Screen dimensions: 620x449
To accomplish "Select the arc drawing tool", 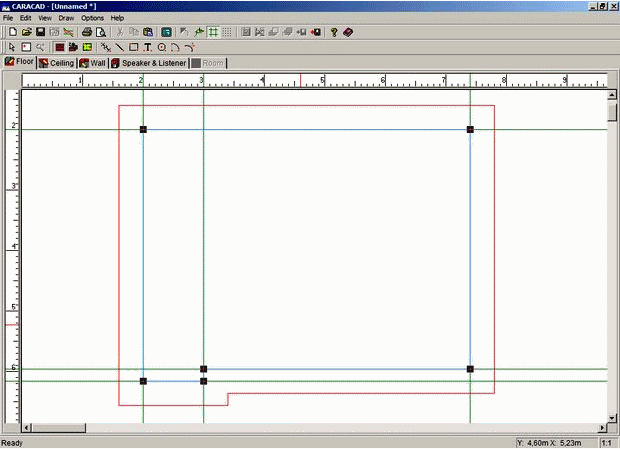I will pyautogui.click(x=175, y=47).
